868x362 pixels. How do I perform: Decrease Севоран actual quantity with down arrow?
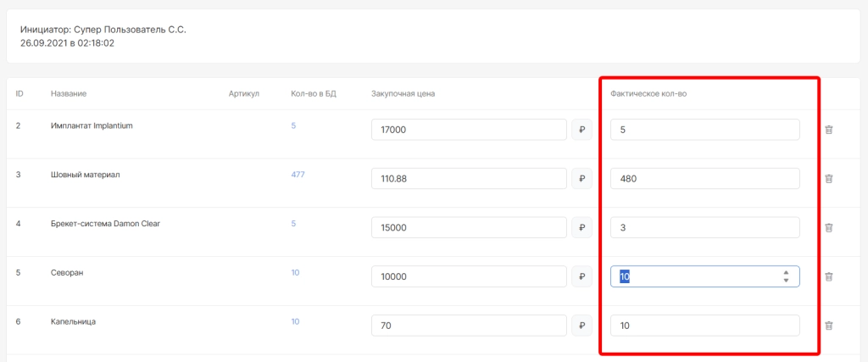pyautogui.click(x=787, y=281)
